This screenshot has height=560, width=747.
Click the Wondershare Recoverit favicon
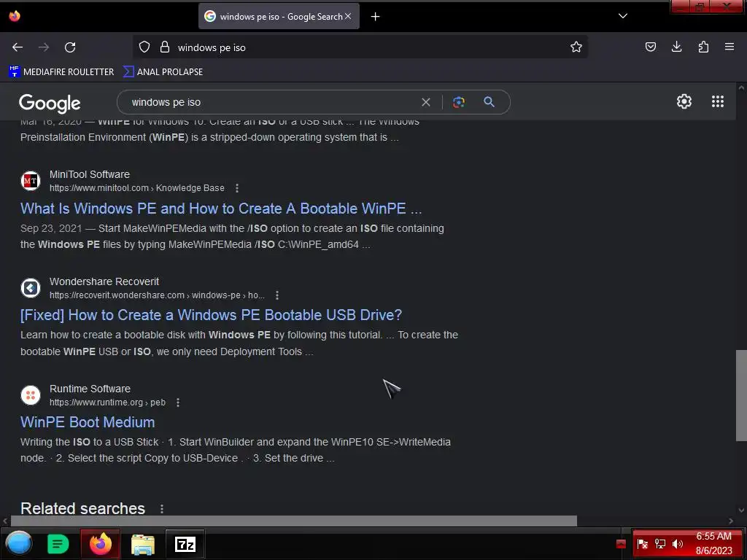tap(31, 288)
